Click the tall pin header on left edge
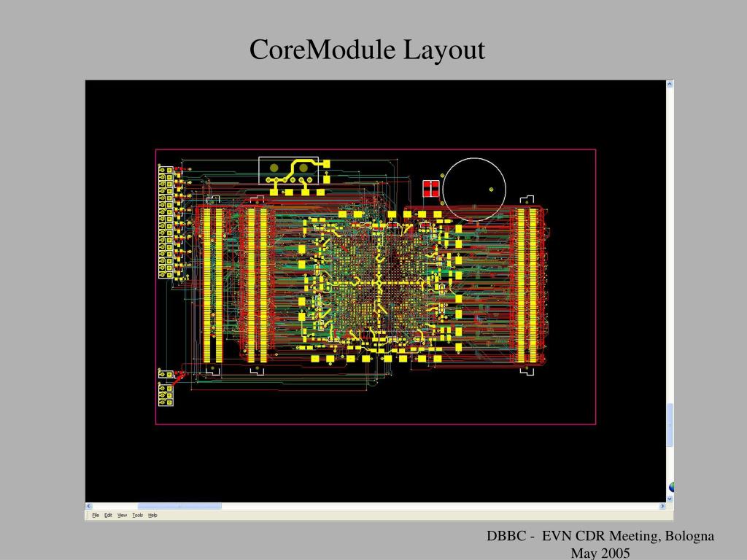 (x=166, y=222)
